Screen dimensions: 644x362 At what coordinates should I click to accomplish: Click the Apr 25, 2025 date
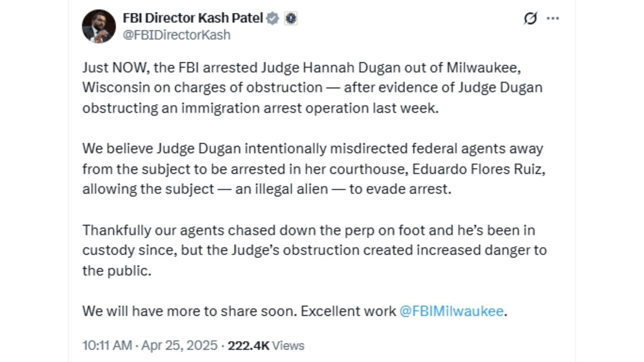[178, 346]
